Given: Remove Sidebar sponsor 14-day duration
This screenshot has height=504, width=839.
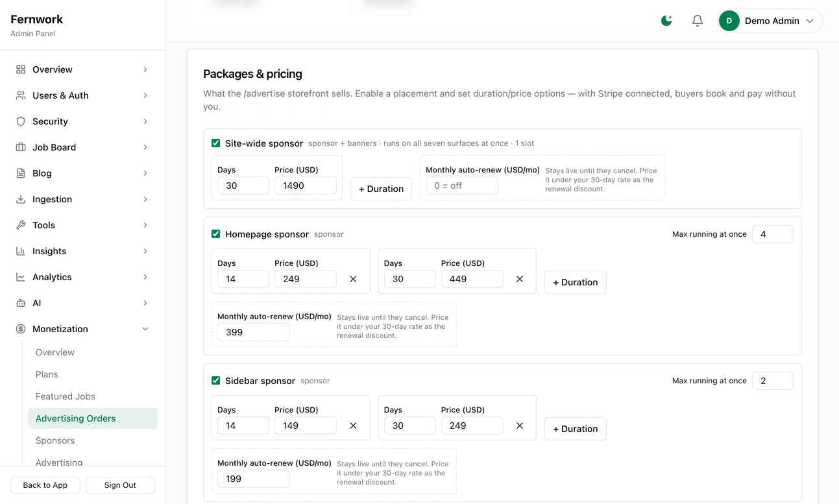Looking at the screenshot, I should point(354,426).
